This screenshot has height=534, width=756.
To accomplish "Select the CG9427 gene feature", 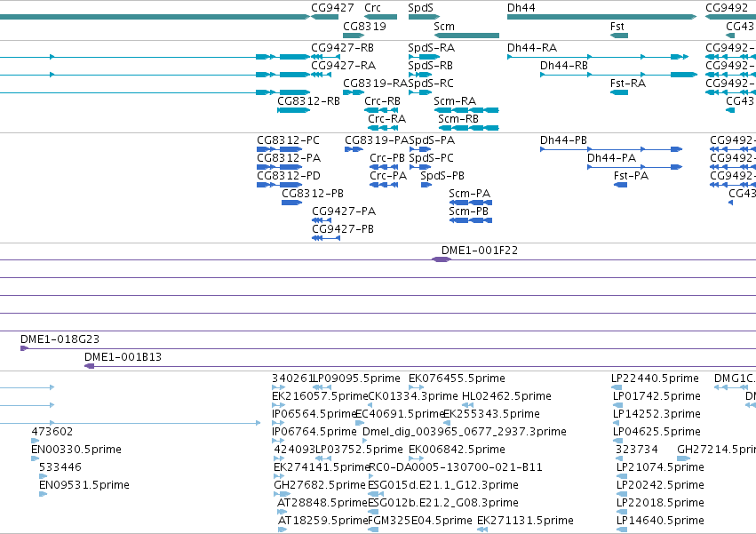I will click(325, 17).
